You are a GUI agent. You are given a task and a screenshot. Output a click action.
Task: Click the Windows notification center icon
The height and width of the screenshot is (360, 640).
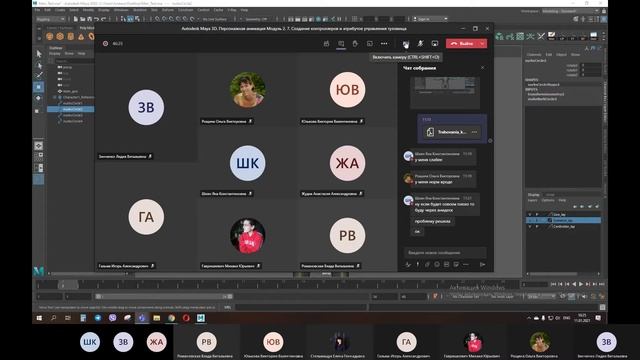click(x=598, y=318)
